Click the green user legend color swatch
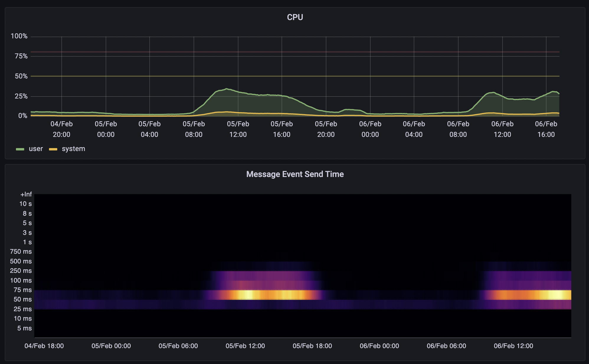 (x=20, y=149)
